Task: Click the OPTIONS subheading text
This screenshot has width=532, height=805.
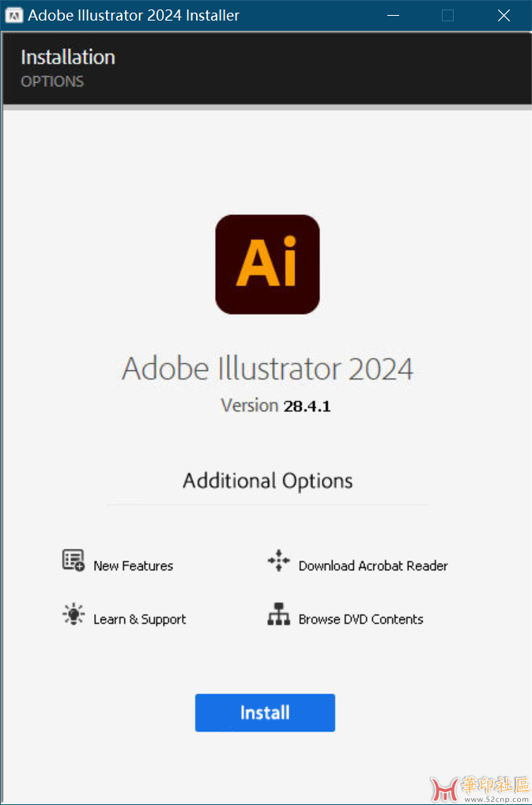Action: tap(52, 81)
